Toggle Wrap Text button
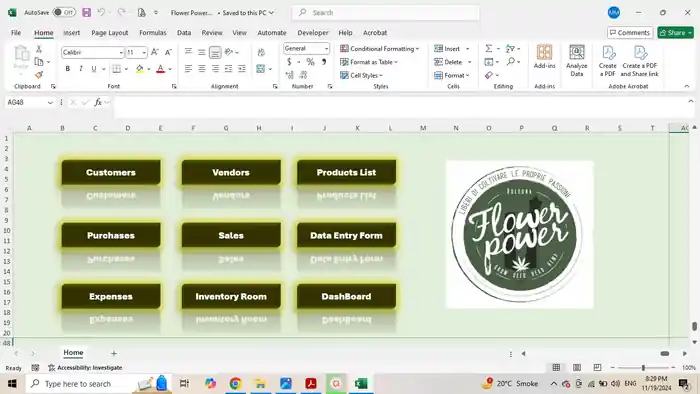 [x=261, y=52]
